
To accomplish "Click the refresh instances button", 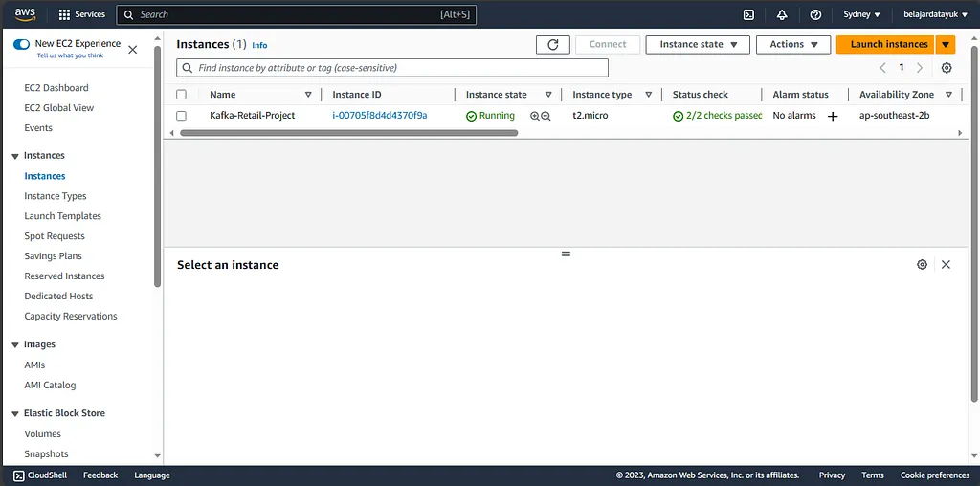I will point(553,44).
